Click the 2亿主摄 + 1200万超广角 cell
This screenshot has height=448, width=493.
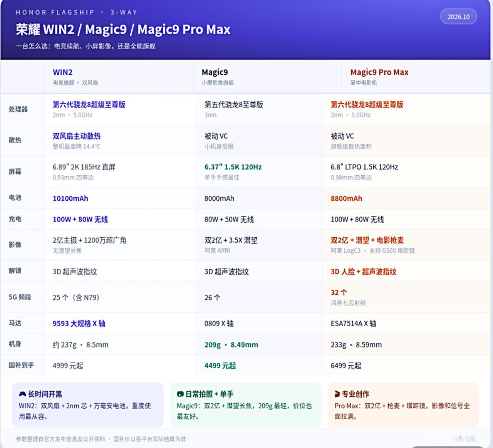tap(89, 240)
